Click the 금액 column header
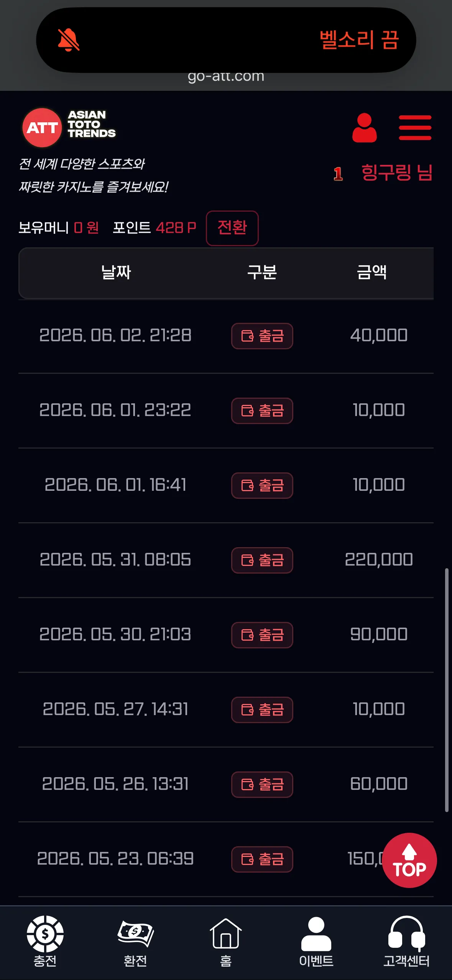 click(x=372, y=272)
